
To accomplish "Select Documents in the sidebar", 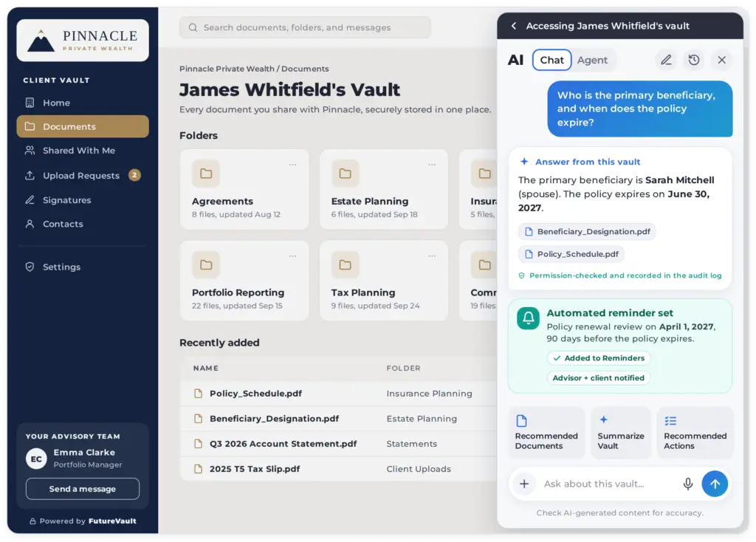I will click(83, 126).
